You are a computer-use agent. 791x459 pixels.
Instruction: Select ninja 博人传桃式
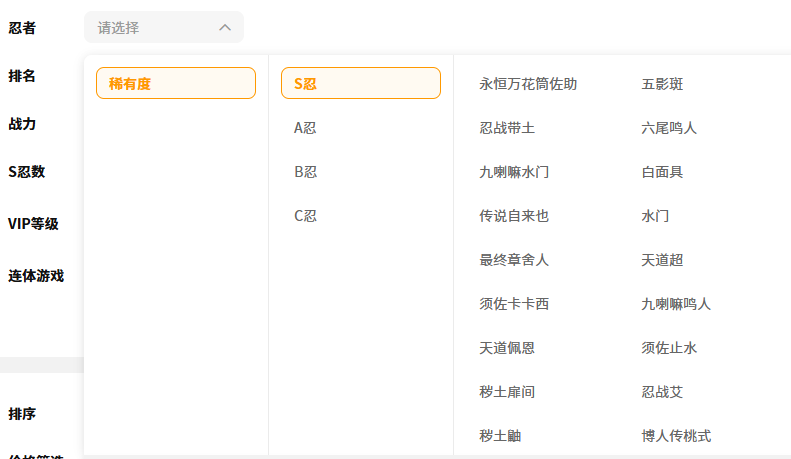[676, 436]
